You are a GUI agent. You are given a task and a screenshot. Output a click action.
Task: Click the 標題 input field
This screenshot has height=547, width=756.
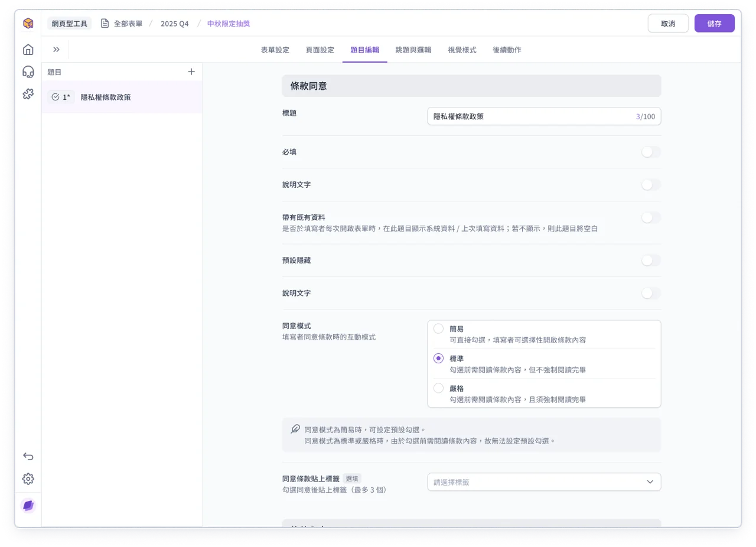tap(544, 116)
